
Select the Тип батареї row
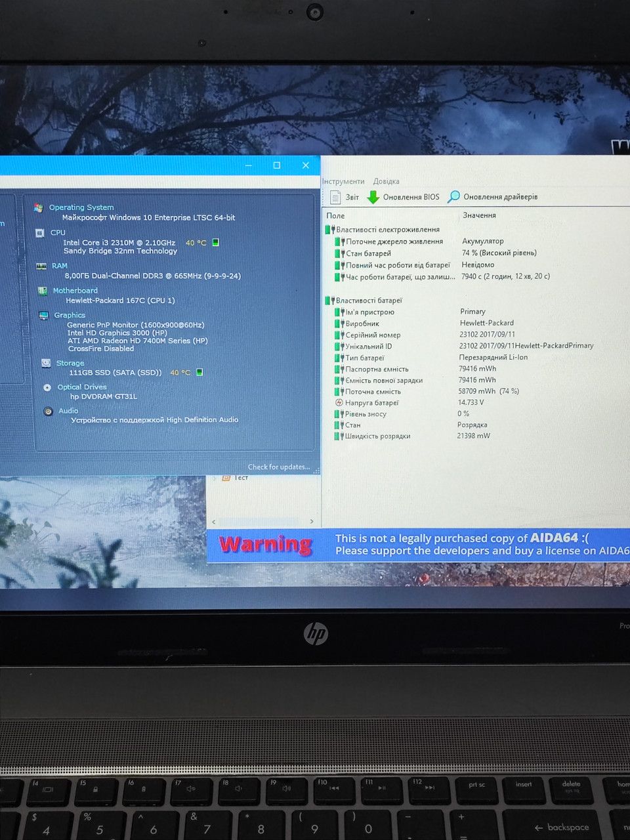pos(431,358)
